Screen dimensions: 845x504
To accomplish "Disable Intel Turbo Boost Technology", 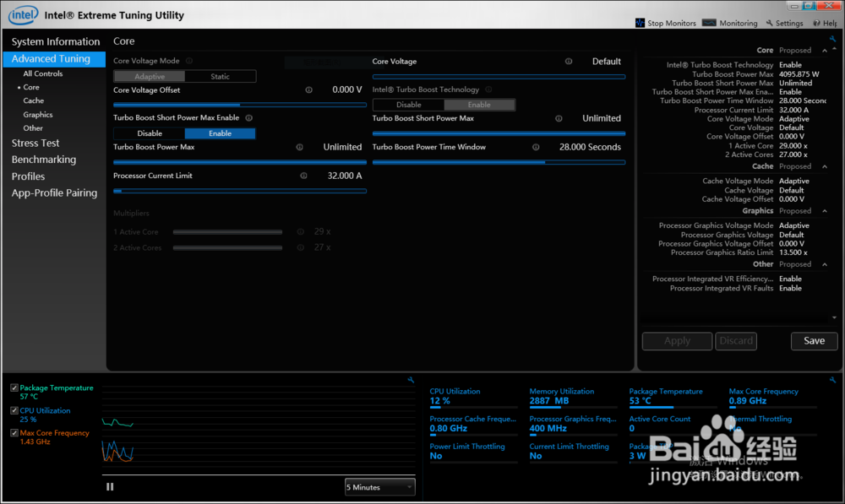I will point(408,105).
